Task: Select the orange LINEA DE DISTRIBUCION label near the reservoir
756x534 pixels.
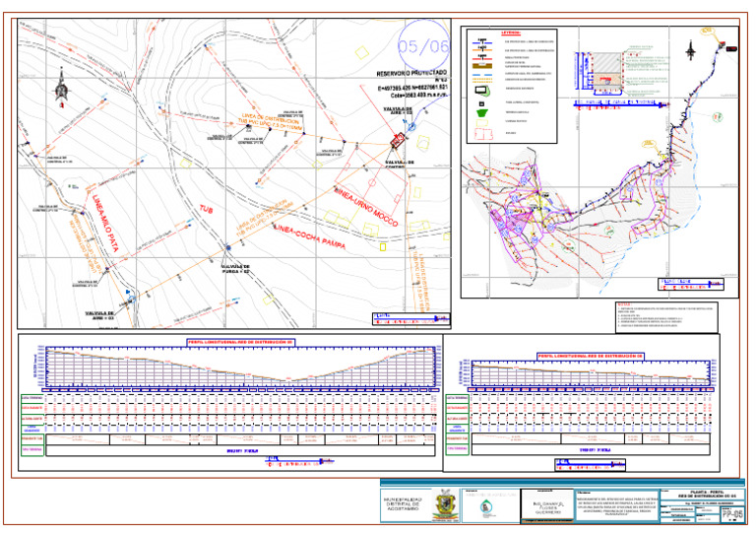Action: tap(272, 123)
